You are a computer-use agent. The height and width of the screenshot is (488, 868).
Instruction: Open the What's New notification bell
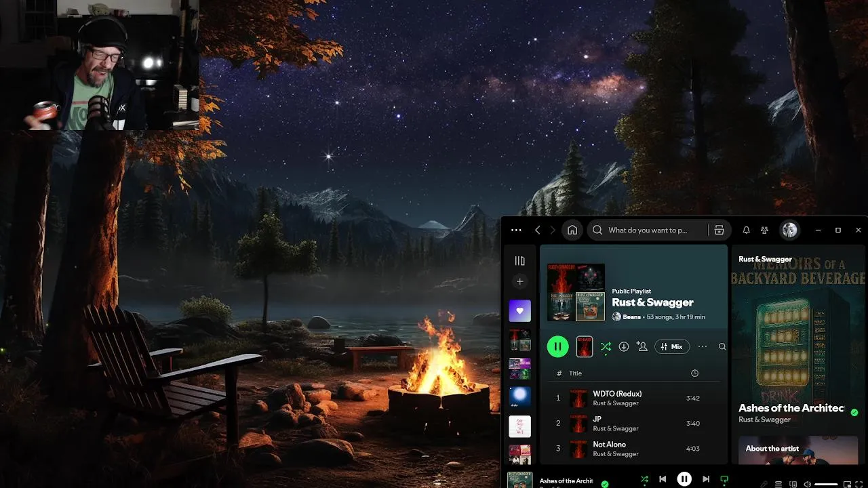746,230
